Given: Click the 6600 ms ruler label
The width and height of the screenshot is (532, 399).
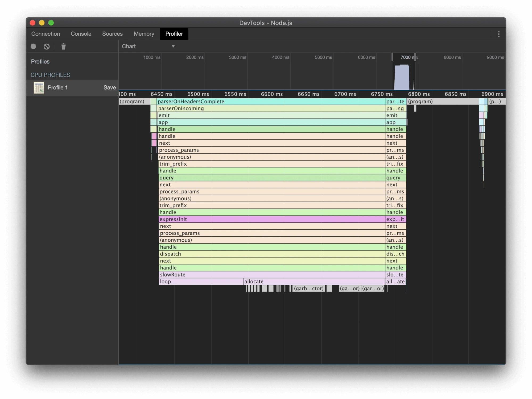Looking at the screenshot, I should coord(272,94).
